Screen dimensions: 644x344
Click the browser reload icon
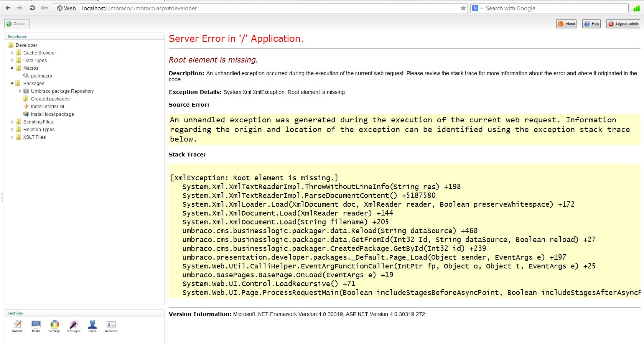(x=32, y=8)
